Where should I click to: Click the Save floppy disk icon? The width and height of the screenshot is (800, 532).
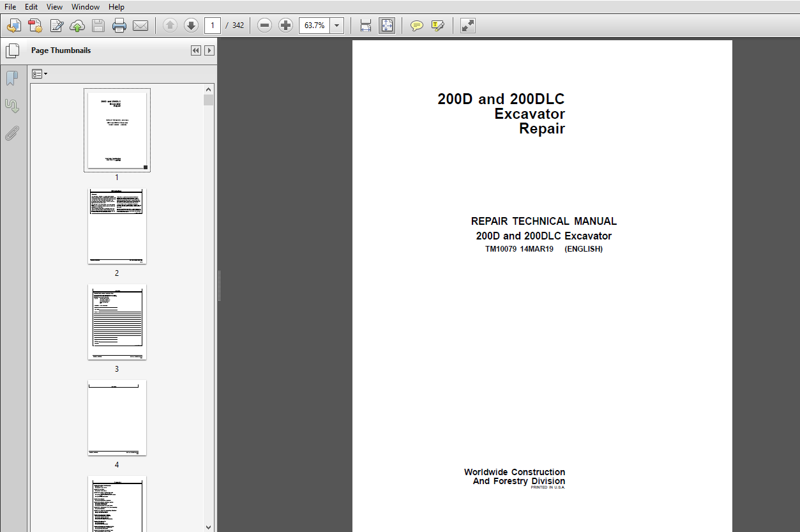tap(98, 26)
